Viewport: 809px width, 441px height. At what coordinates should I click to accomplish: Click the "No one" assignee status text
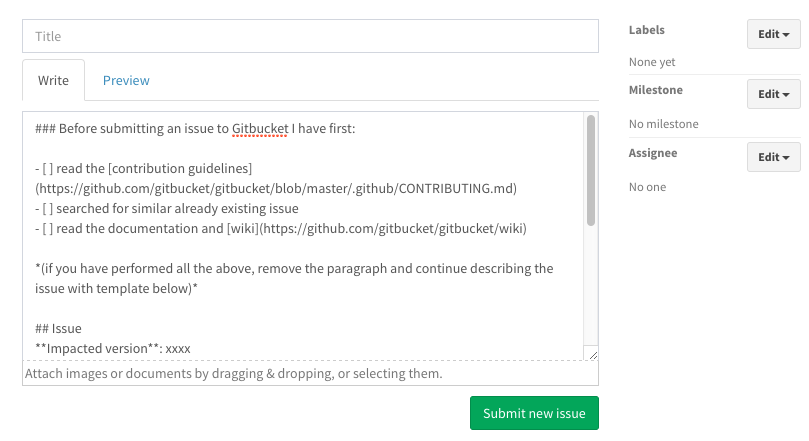pyautogui.click(x=647, y=187)
